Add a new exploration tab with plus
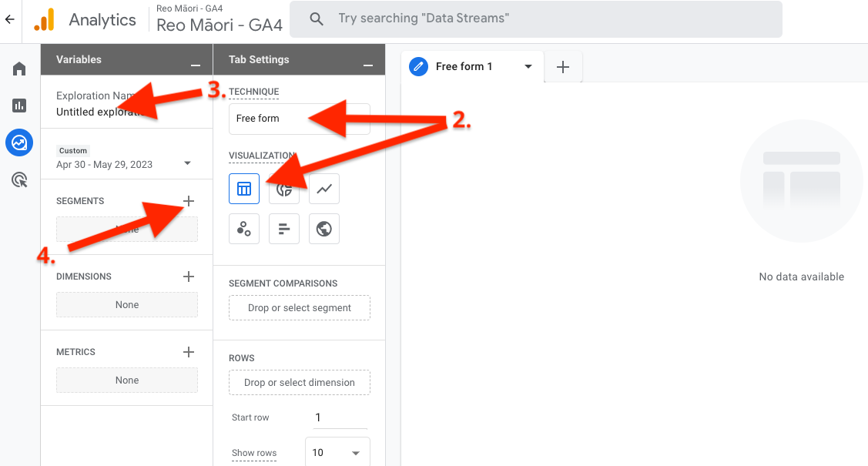 563,67
